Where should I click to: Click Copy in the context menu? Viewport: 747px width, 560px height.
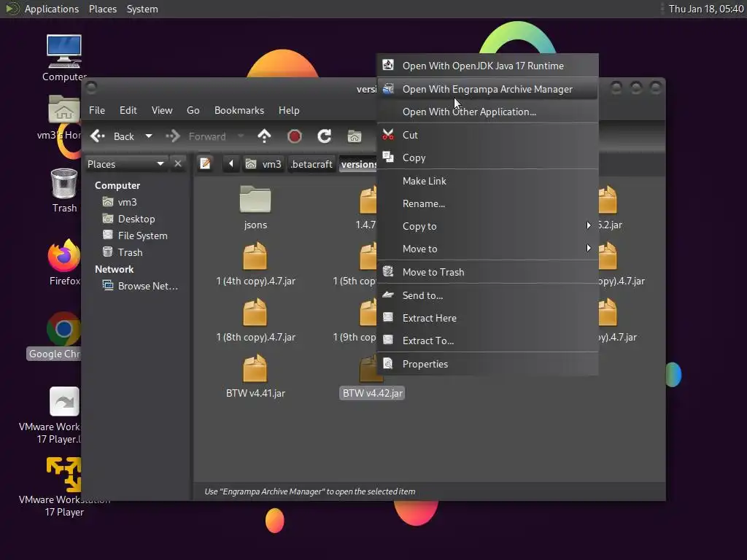click(487, 157)
